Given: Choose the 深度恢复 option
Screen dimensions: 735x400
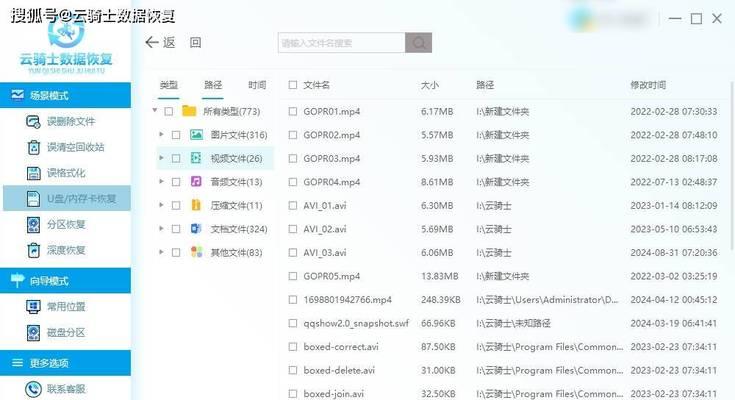Looking at the screenshot, I should click(x=66, y=250).
